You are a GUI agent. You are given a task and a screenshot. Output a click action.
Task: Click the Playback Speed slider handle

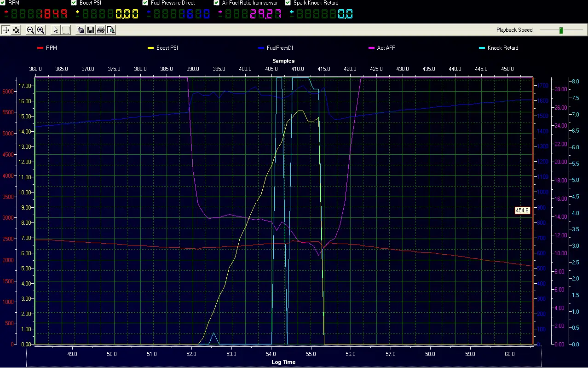pos(561,30)
